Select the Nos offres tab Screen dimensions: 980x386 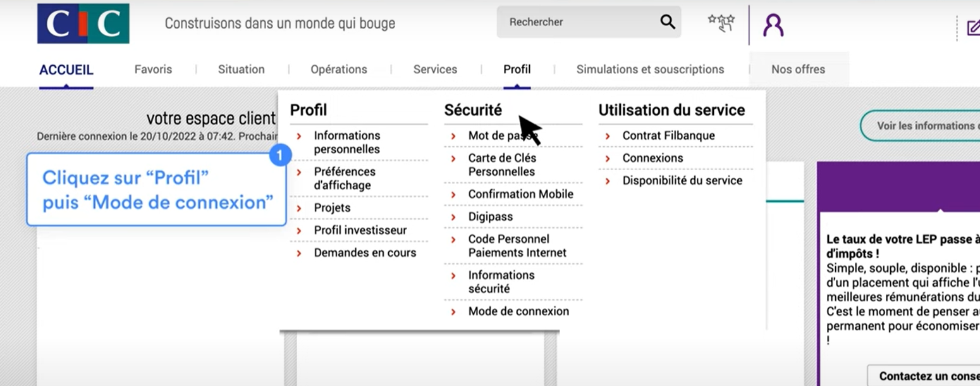[x=798, y=70]
